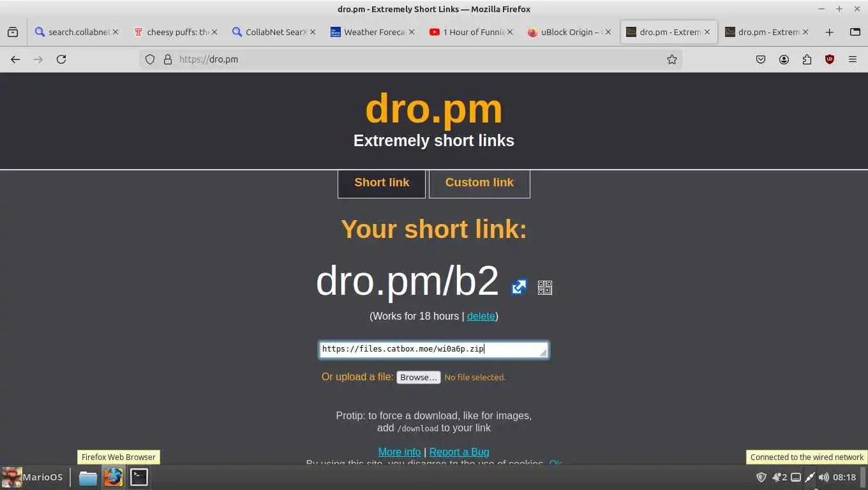Switch to the uBlock Origin tab
Screen dimensions: 868x490
click(569, 32)
